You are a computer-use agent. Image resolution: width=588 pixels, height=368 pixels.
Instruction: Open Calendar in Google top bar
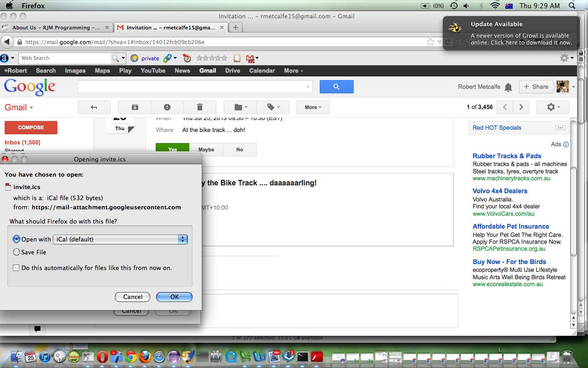coord(262,70)
